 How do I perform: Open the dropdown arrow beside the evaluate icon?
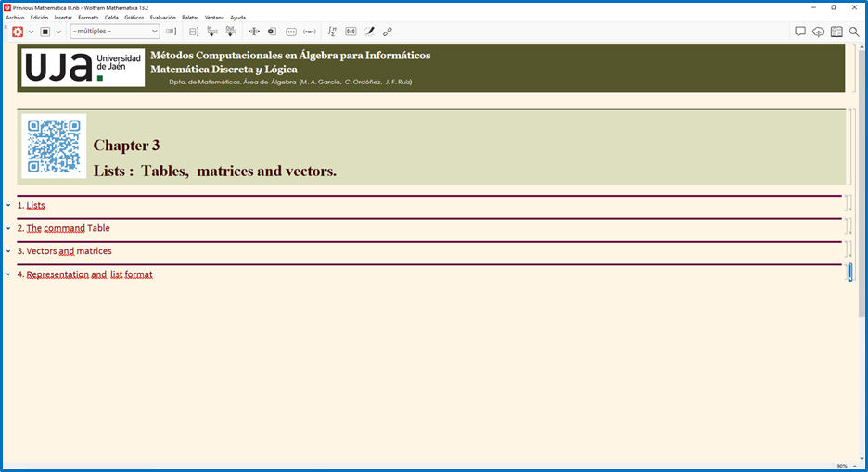pos(31,32)
